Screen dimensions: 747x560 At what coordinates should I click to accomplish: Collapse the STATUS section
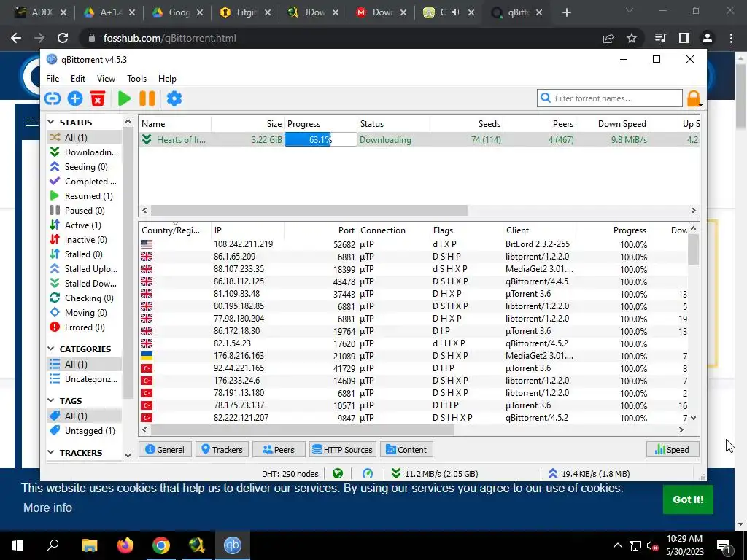coord(51,122)
